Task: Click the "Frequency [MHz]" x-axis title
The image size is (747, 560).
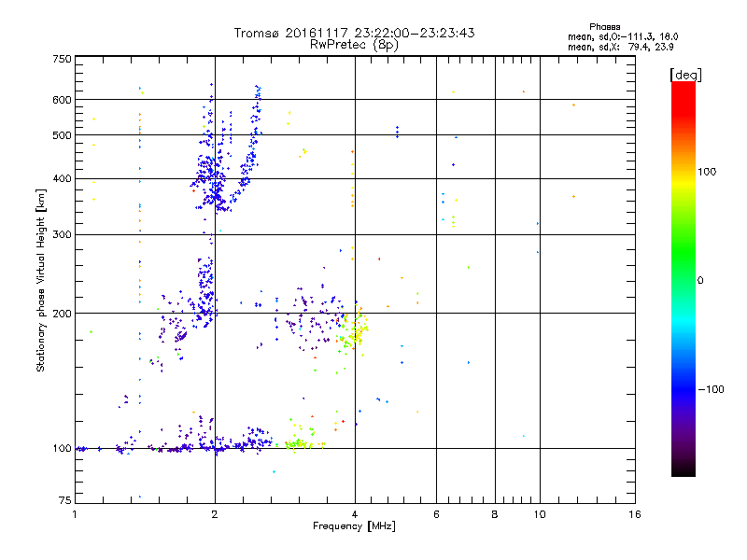Action: (354, 526)
